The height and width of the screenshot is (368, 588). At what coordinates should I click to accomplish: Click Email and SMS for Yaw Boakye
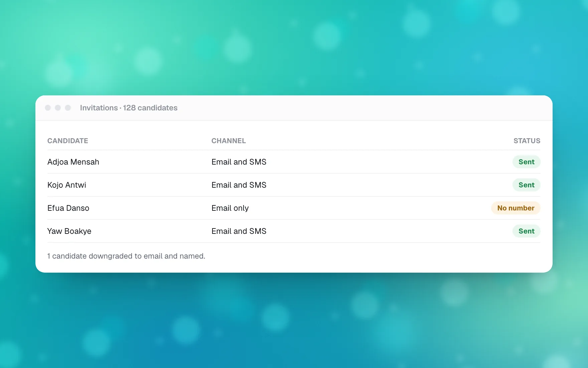pos(239,231)
